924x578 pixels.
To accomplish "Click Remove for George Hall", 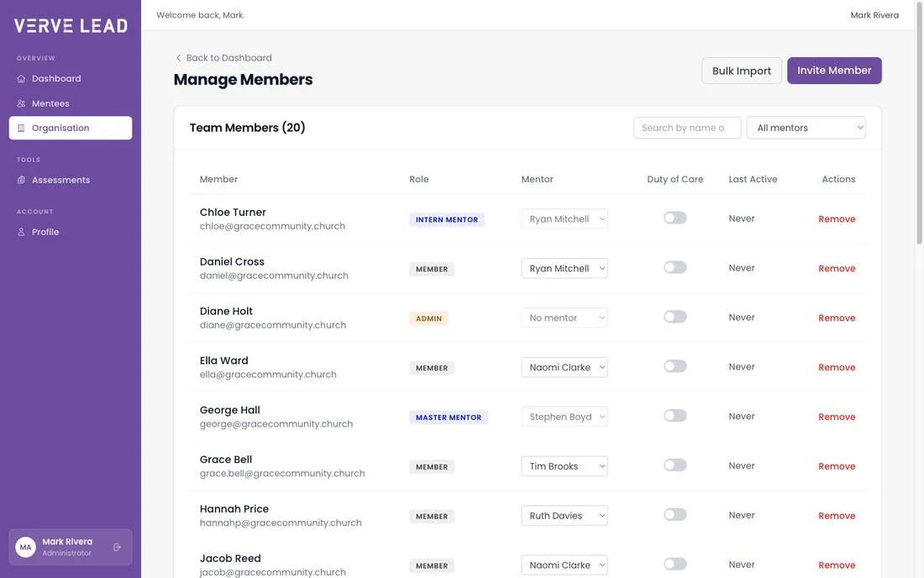I will (836, 417).
